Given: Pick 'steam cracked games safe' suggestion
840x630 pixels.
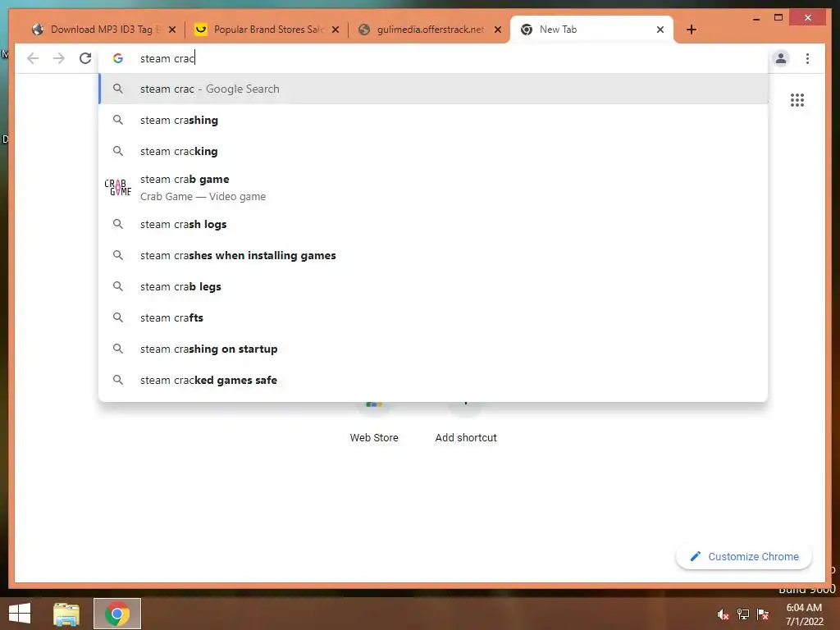Looking at the screenshot, I should point(433,380).
